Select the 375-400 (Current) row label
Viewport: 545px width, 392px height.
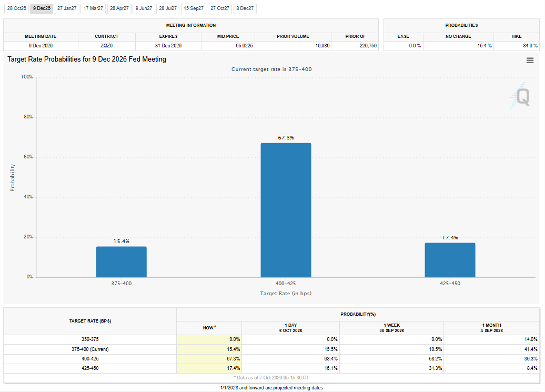(90, 349)
